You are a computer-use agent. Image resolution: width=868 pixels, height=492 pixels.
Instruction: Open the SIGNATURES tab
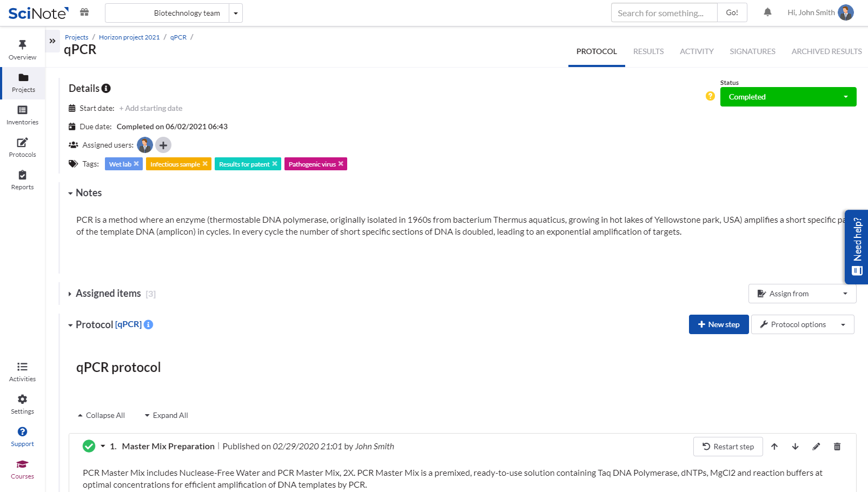pos(752,51)
